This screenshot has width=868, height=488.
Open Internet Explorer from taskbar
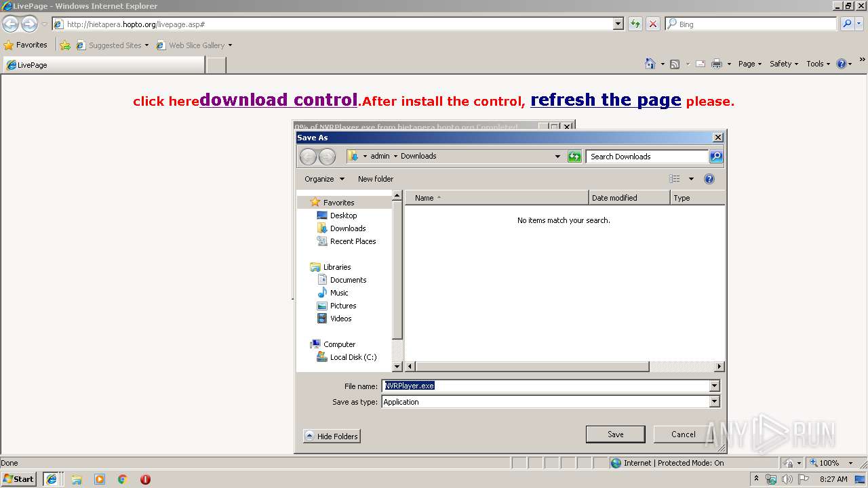(51, 479)
